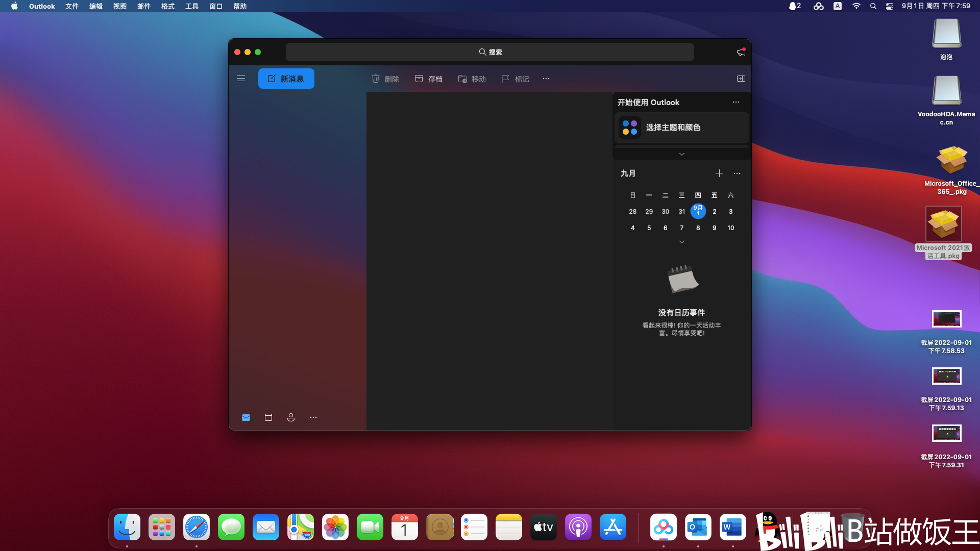Open Finder from the Dock
Image resolution: width=980 pixels, height=551 pixels.
click(127, 527)
